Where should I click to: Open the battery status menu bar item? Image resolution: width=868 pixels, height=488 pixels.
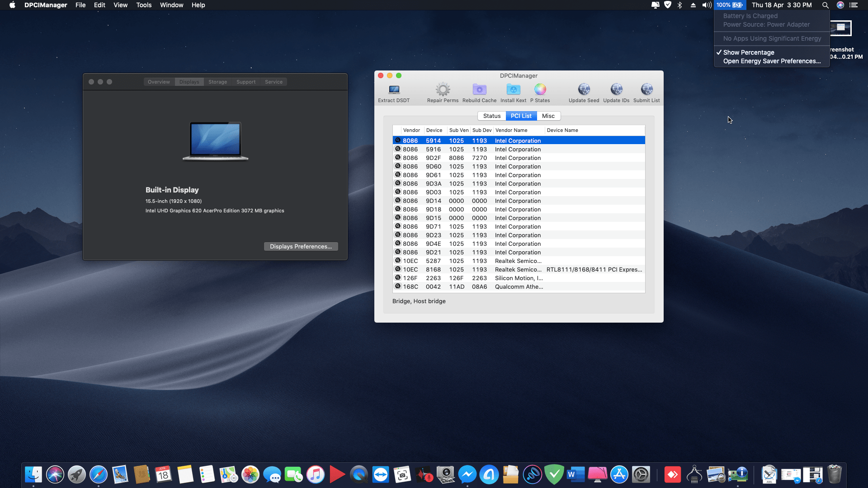coord(729,5)
